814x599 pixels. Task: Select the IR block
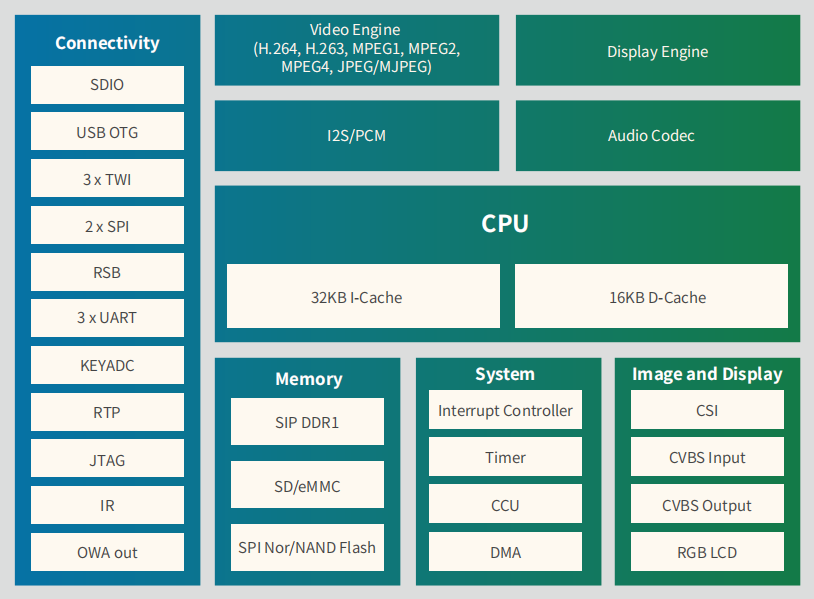107,505
